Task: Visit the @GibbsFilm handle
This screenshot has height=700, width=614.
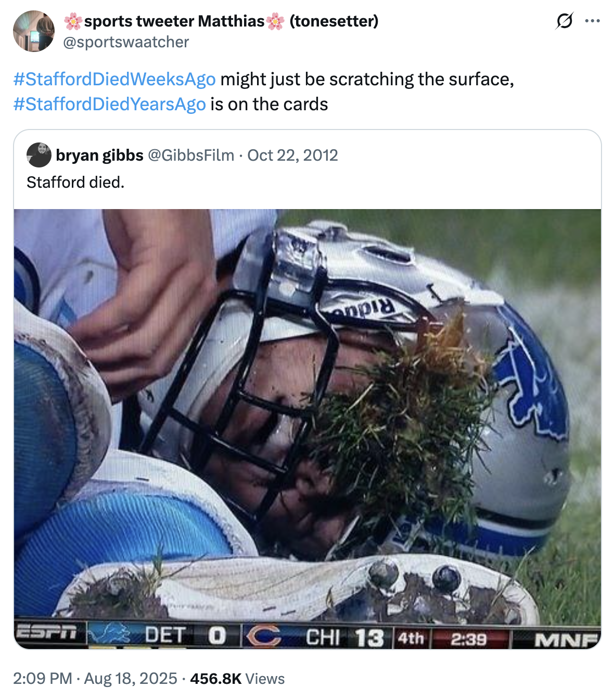Action: tap(191, 155)
